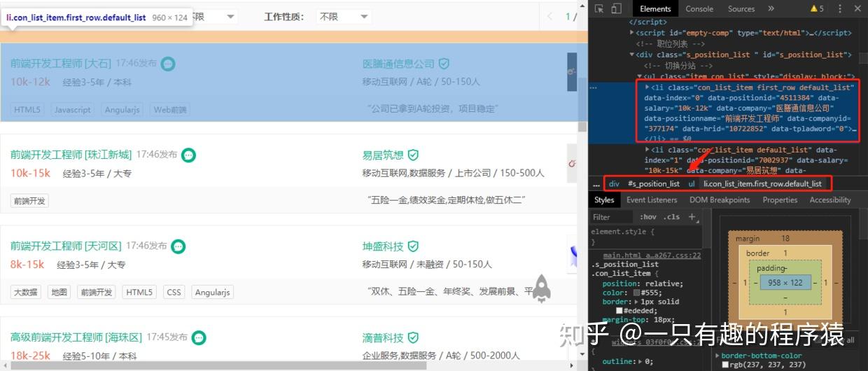
Task: Click the CSS tag in 天河区 job
Action: tap(174, 293)
